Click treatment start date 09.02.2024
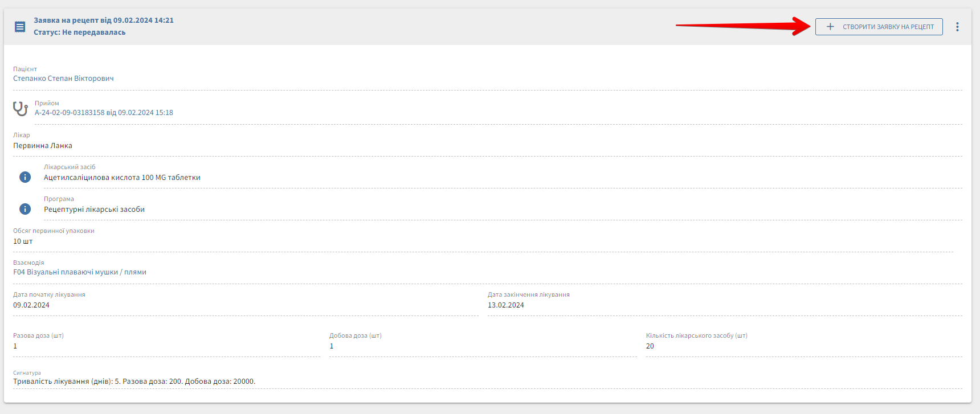The width and height of the screenshot is (980, 414). 31,305
